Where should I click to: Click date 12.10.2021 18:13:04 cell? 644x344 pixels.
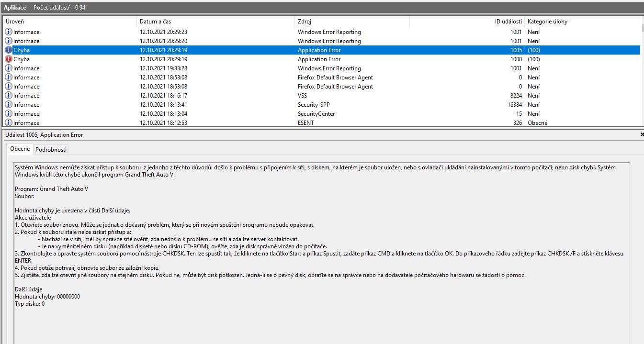pyautogui.click(x=163, y=114)
